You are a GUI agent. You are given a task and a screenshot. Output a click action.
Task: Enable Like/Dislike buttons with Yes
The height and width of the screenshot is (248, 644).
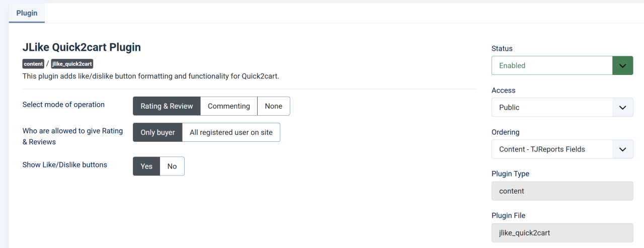coord(146,166)
